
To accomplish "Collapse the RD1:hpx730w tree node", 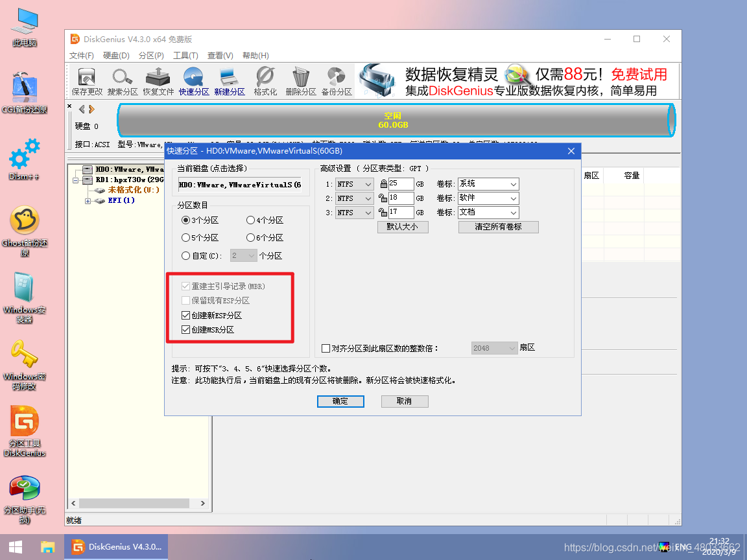I will tap(75, 180).
